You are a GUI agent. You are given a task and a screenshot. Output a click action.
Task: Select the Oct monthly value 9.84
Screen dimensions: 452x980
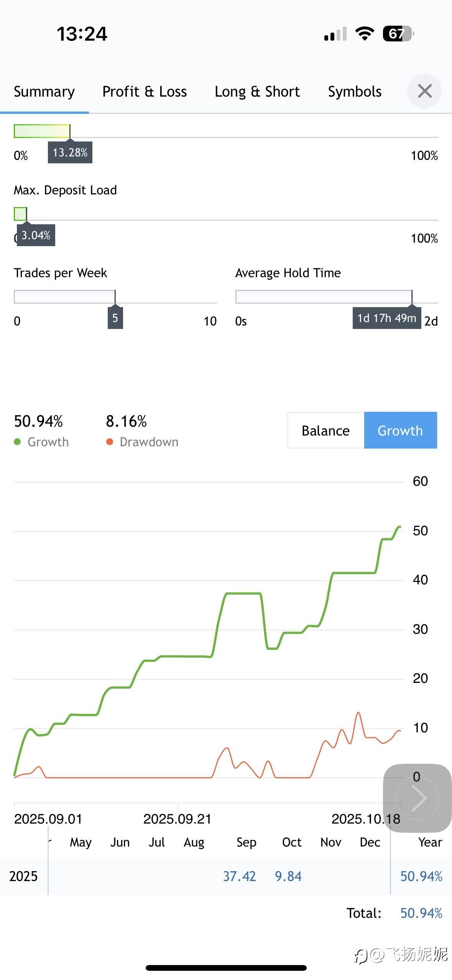288,876
